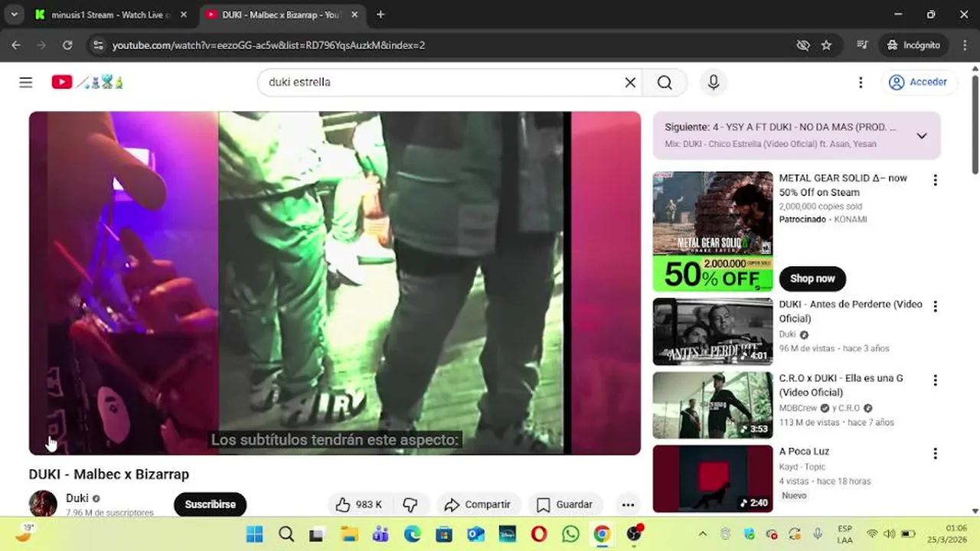Go to the YouTube home logo
Image resolution: width=980 pixels, height=551 pixels.
[87, 82]
